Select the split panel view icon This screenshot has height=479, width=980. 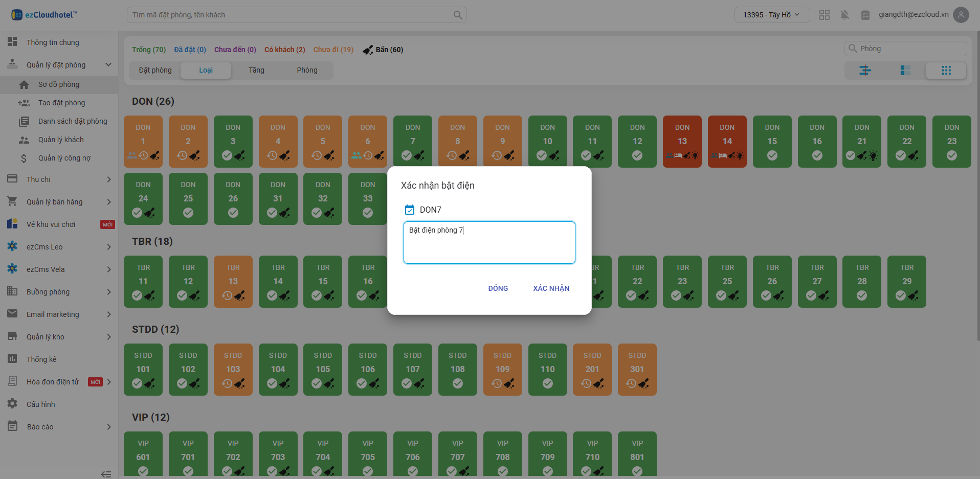pos(905,71)
